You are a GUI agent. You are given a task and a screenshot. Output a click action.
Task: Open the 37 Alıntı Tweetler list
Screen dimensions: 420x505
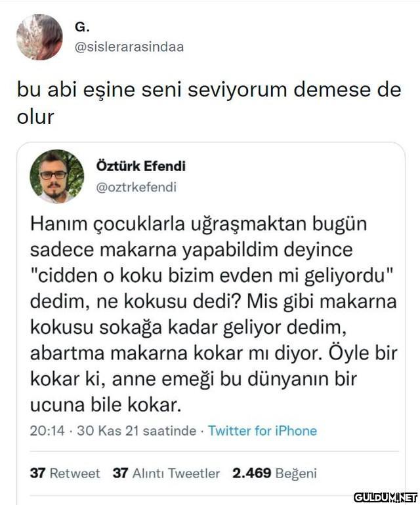pyautogui.click(x=166, y=473)
